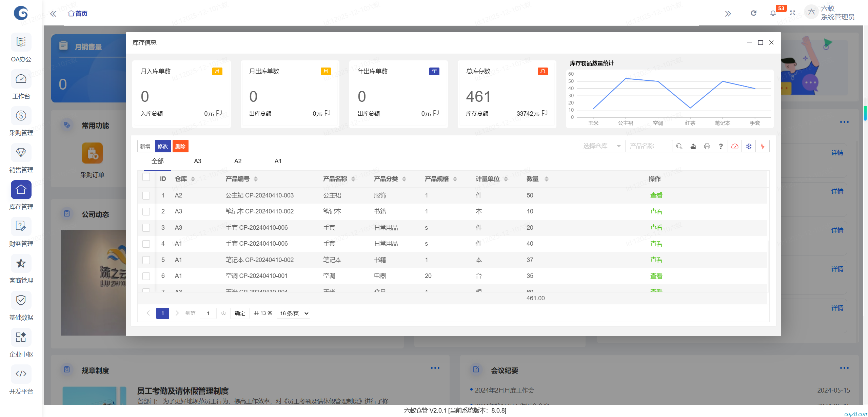Check the checkbox for row 6 空调
868x417 pixels.
click(x=146, y=276)
